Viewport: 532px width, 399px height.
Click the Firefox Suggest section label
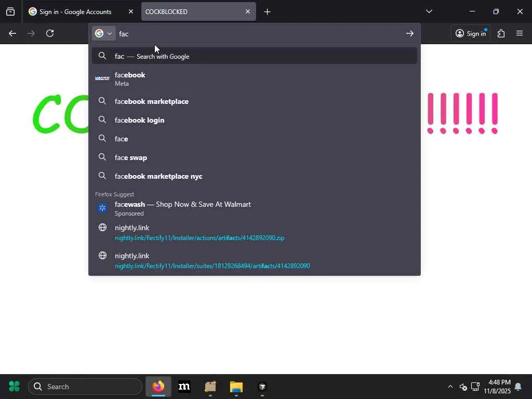[x=114, y=194]
